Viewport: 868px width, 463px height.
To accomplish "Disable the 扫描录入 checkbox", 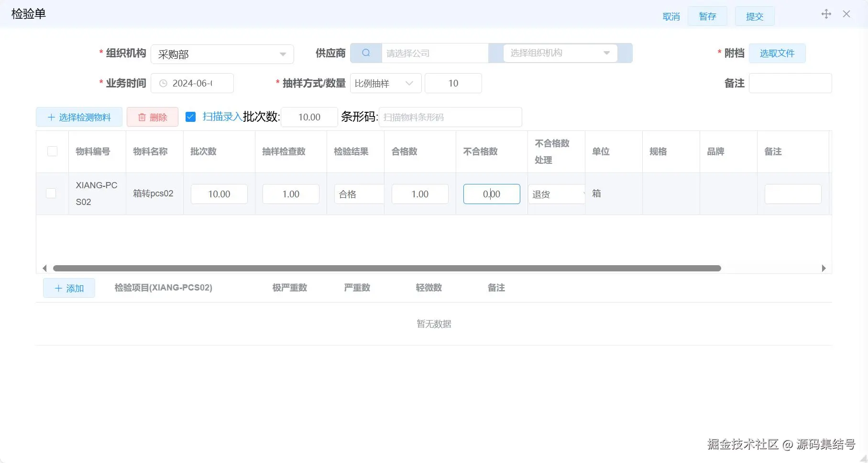I will click(191, 116).
